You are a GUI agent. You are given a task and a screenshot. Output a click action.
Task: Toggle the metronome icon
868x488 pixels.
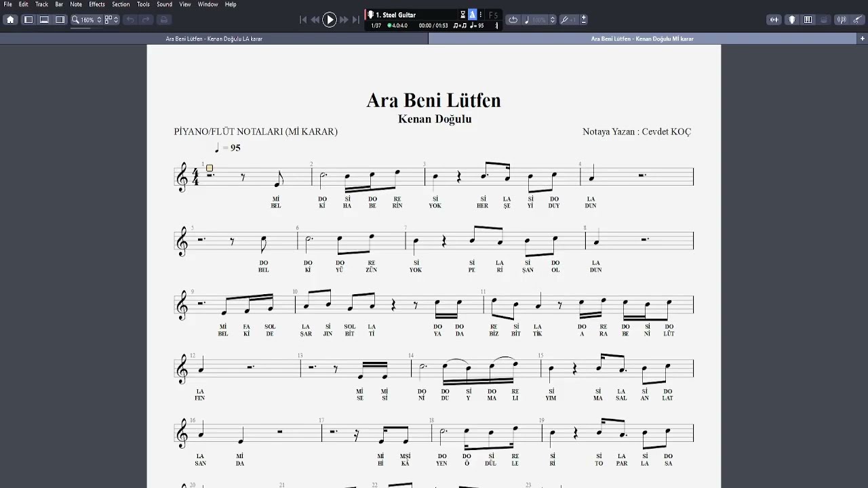(x=473, y=15)
